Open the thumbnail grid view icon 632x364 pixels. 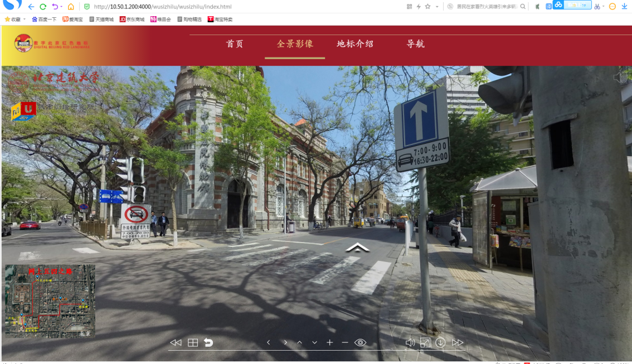tap(192, 342)
